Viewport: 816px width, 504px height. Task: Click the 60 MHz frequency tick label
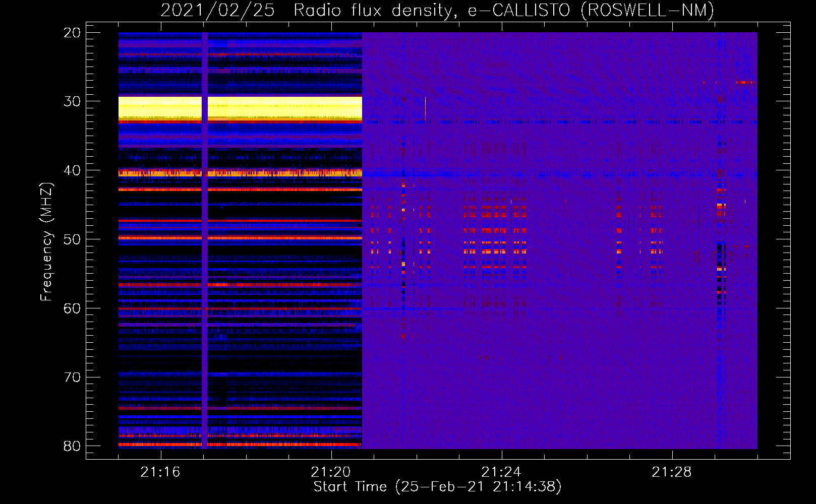[x=72, y=308]
